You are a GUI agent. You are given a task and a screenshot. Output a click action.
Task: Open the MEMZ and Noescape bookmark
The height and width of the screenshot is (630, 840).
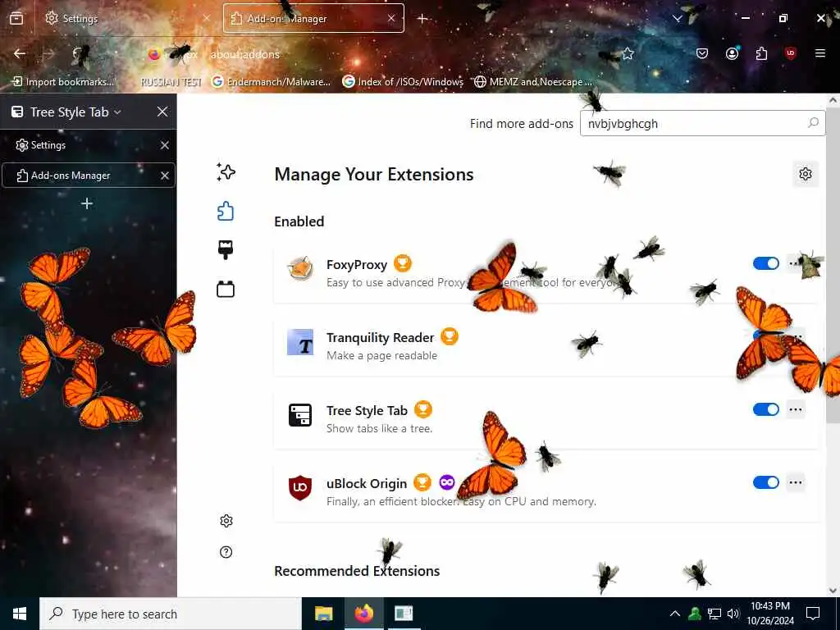tap(533, 81)
